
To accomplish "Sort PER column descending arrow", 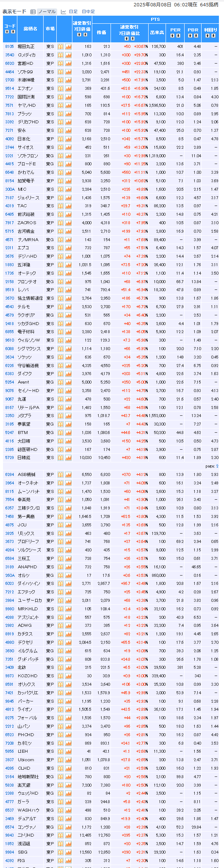I will 178,36.
